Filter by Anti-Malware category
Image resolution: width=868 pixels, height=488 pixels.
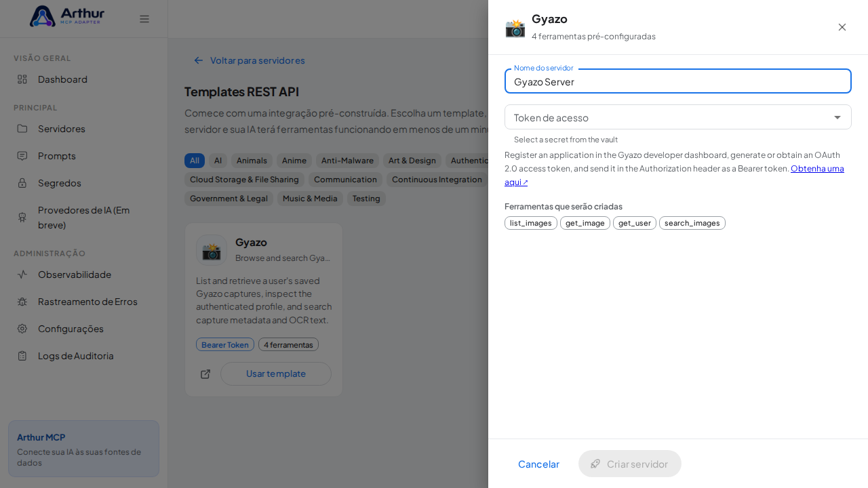(x=347, y=161)
